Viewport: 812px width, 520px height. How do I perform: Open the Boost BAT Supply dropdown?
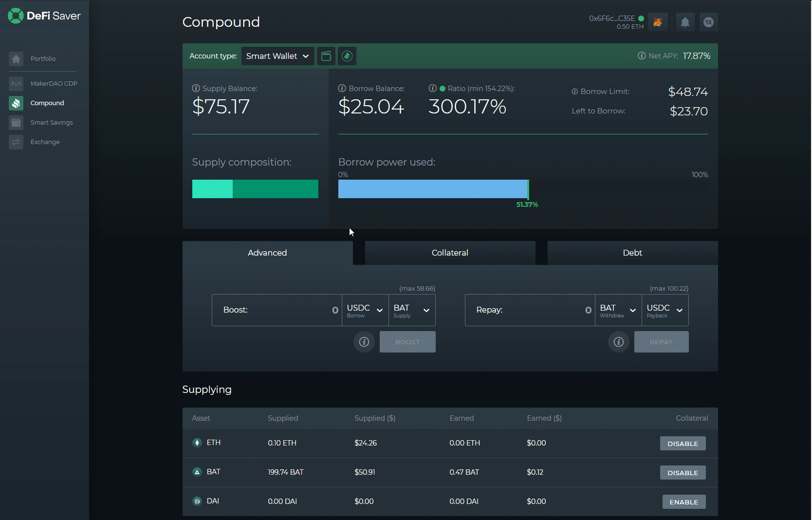click(x=412, y=310)
